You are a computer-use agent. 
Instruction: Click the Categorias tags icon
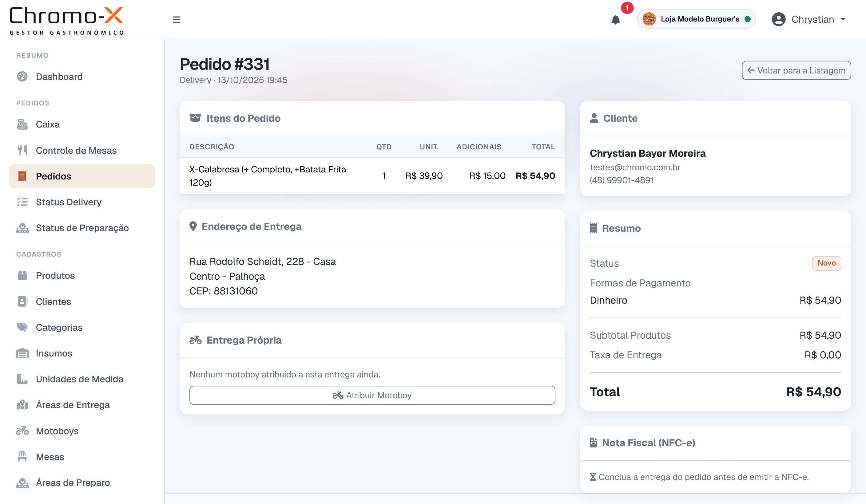point(22,327)
